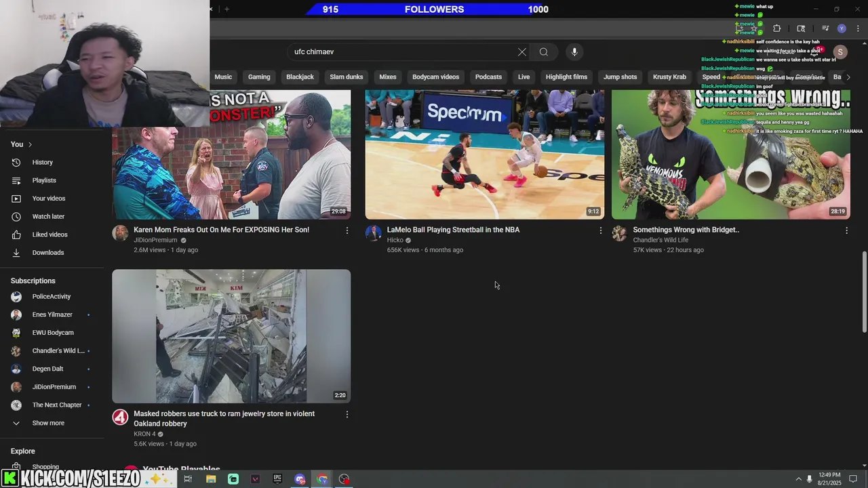Show more category chips with right arrow
Screen dimensions: 868x488
848,77
